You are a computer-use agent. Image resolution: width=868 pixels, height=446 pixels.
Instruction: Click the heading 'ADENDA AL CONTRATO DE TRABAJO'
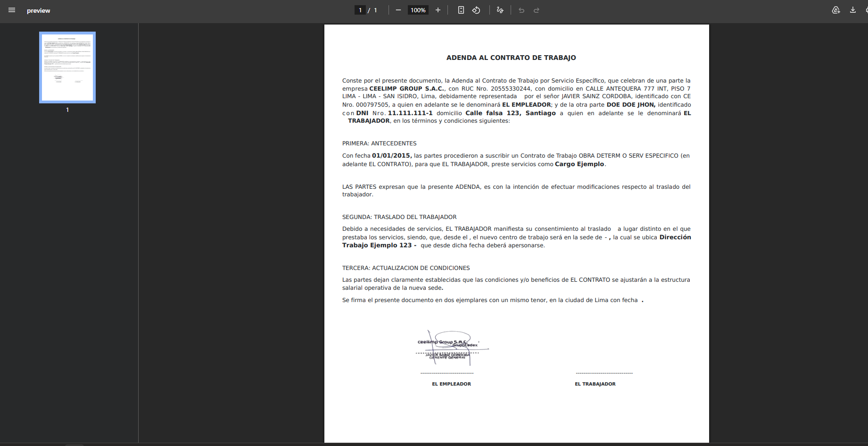[511, 58]
